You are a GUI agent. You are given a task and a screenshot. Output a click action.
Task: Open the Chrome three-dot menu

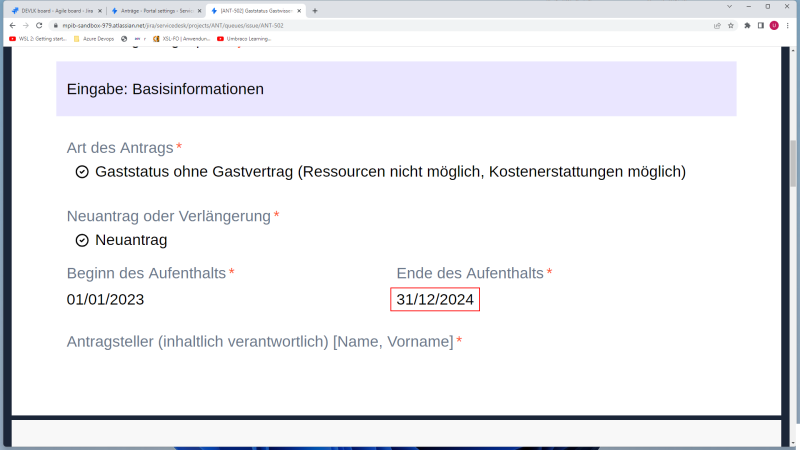coord(788,26)
